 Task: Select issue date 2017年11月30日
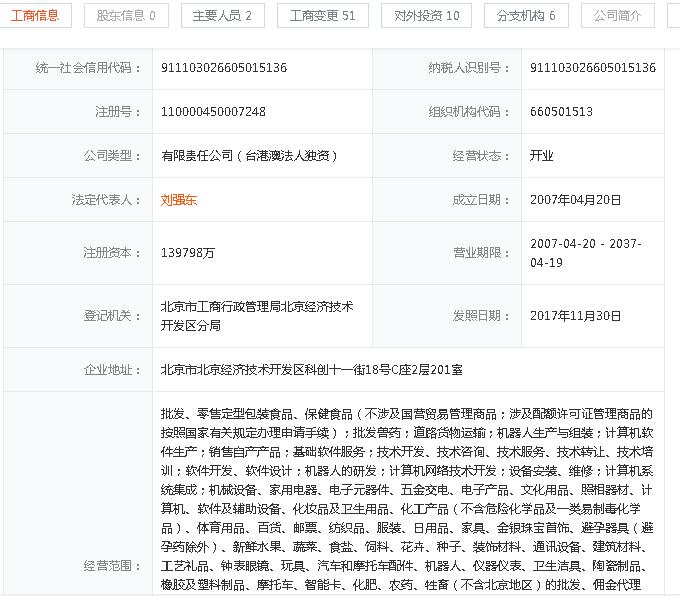[x=575, y=316]
